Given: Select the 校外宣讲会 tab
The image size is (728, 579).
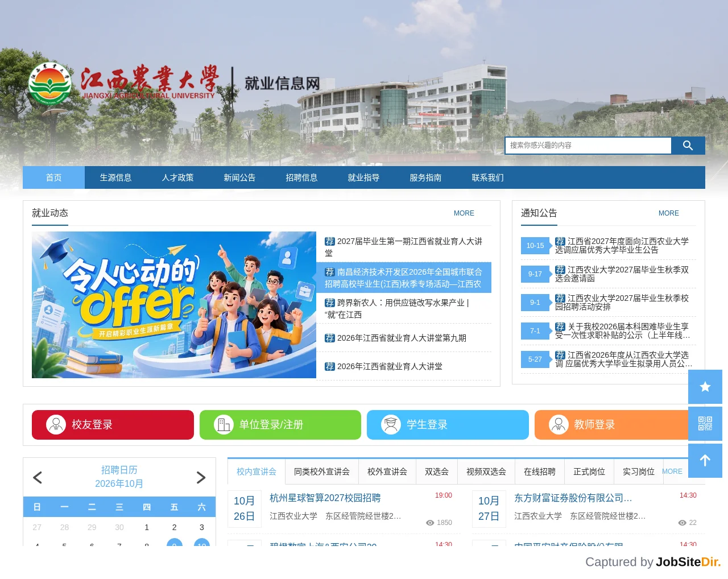Looking at the screenshot, I should pos(387,472).
